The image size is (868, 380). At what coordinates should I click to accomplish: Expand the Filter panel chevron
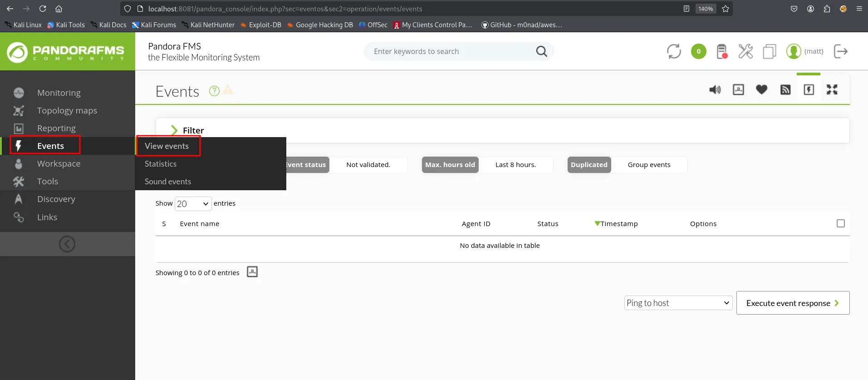[x=174, y=130]
